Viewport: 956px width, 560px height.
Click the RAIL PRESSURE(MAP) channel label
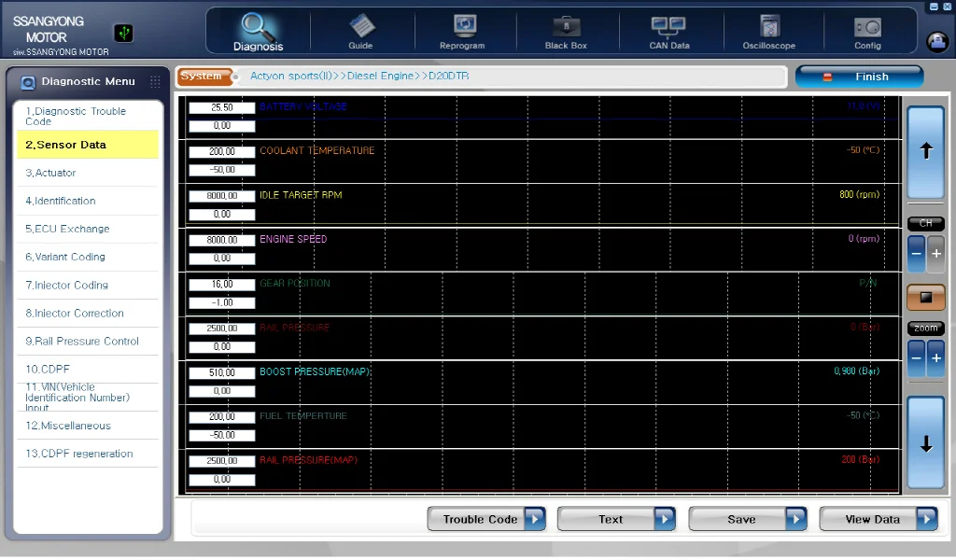pos(308,460)
